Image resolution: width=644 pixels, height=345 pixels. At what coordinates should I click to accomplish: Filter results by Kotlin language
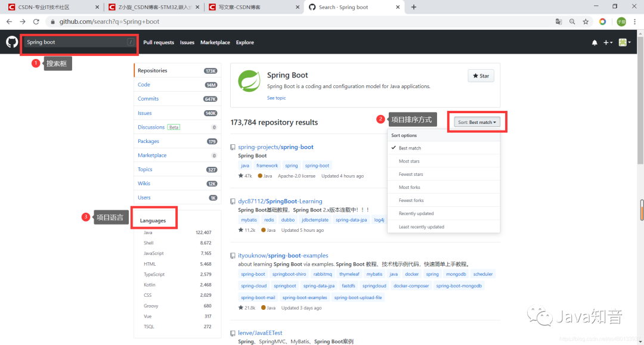pos(178,285)
